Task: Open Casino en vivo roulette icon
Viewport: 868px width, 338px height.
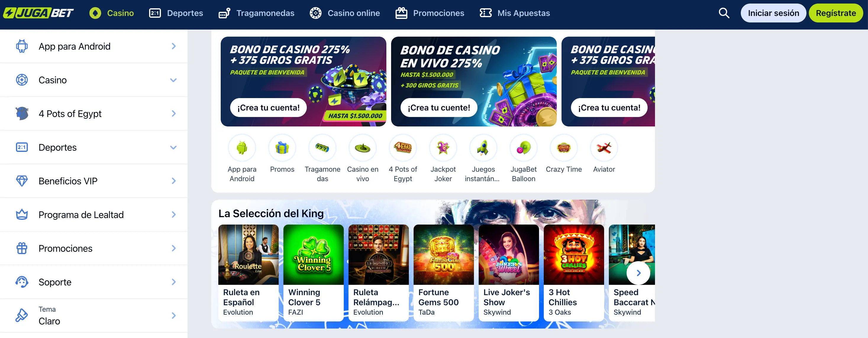Action: click(363, 147)
